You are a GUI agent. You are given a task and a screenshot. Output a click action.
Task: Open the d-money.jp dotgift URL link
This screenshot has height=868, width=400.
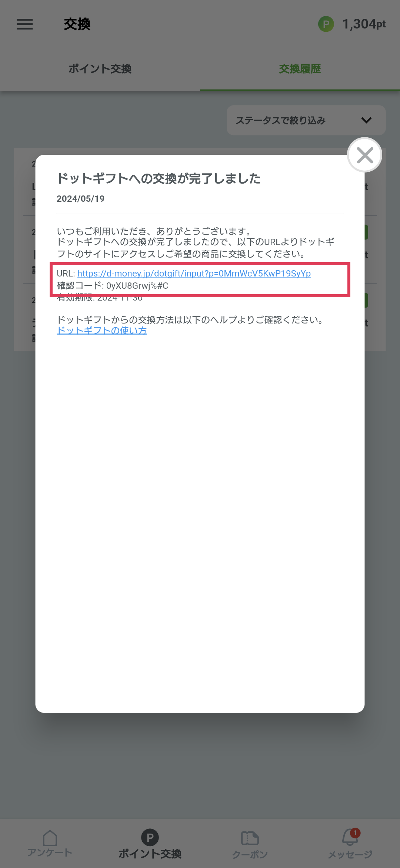(x=194, y=274)
